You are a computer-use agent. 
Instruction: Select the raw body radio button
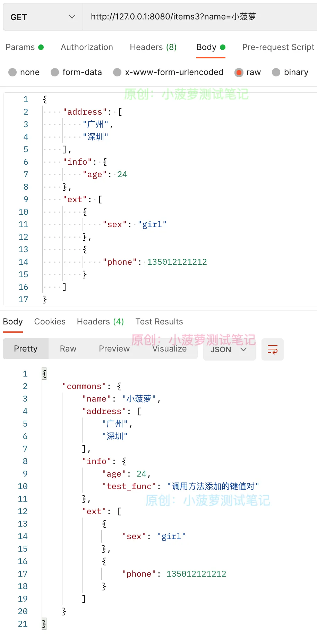[239, 72]
